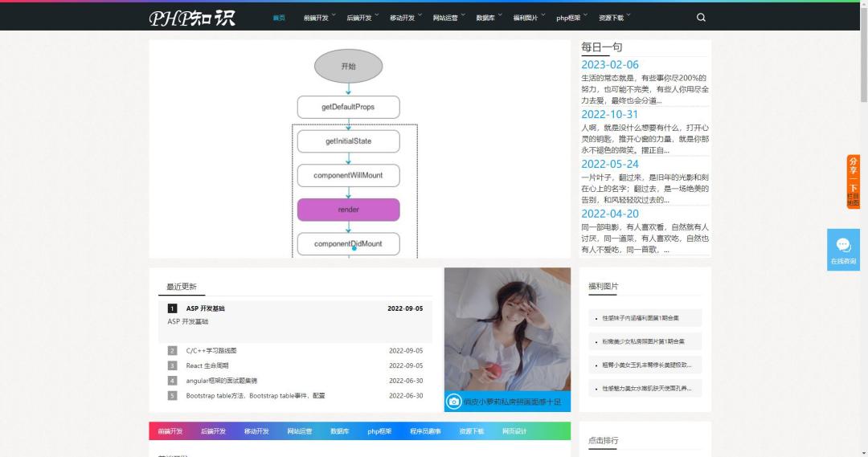The height and width of the screenshot is (457, 868).
Task: Open the angular框架的面试题集锦 article
Action: pyautogui.click(x=222, y=381)
